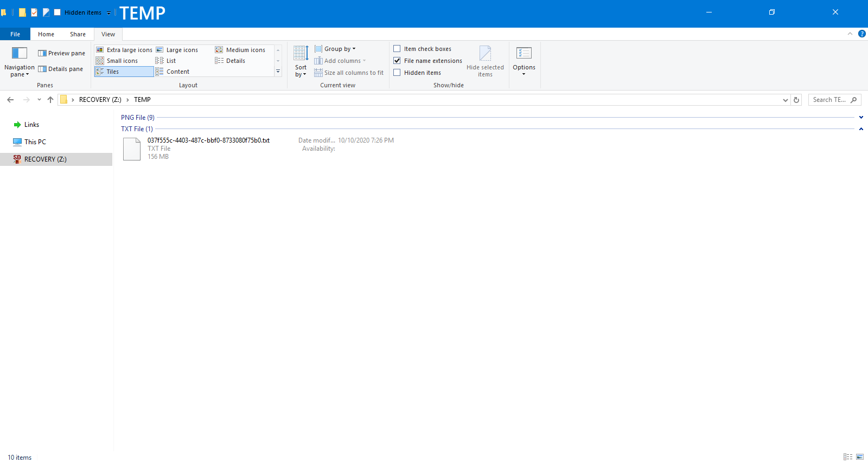Image resolution: width=868 pixels, height=463 pixels.
Task: Uncheck File name extensions
Action: (427, 61)
